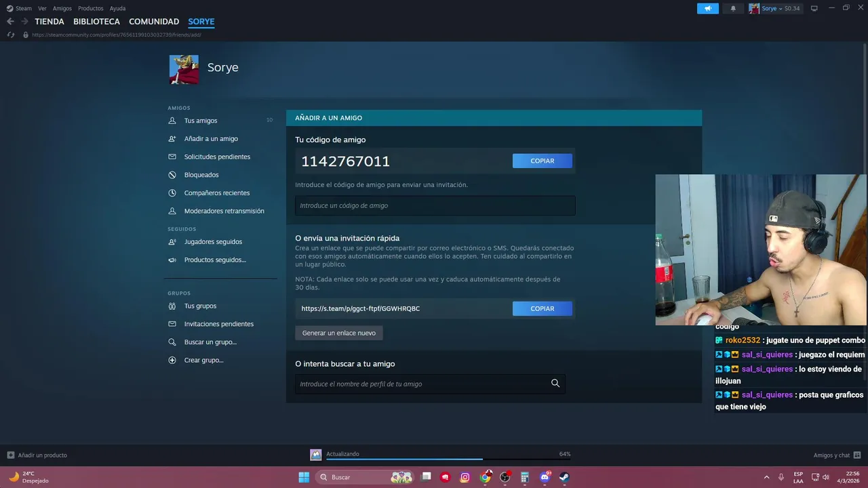Open the Ver menu

coord(42,8)
